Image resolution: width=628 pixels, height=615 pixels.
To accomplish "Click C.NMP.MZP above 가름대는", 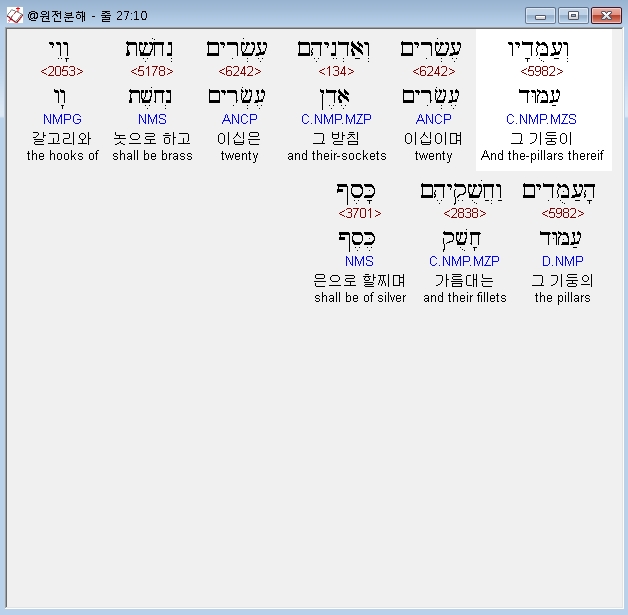I will 464,261.
